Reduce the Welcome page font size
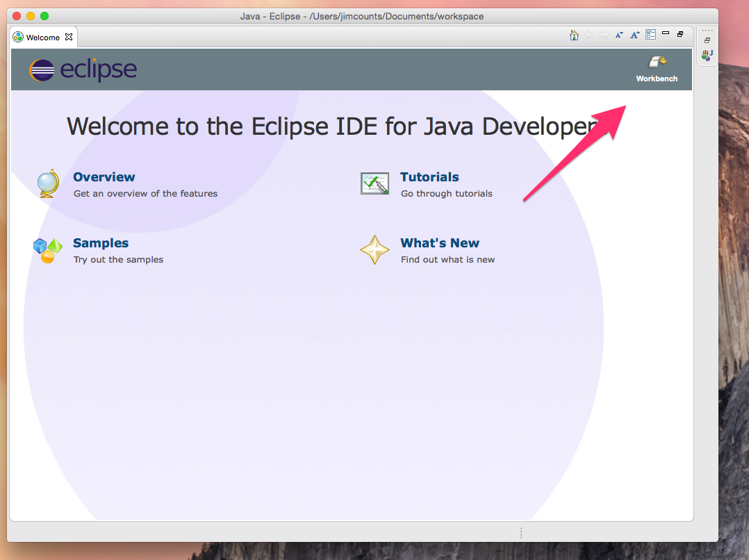The image size is (749, 560). click(x=619, y=35)
